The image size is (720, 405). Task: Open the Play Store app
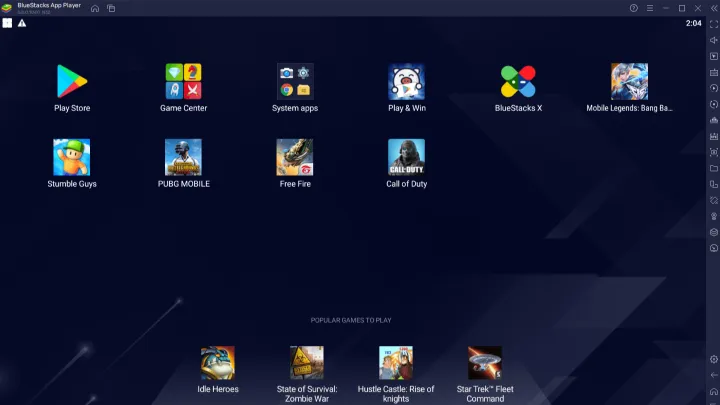(71, 82)
